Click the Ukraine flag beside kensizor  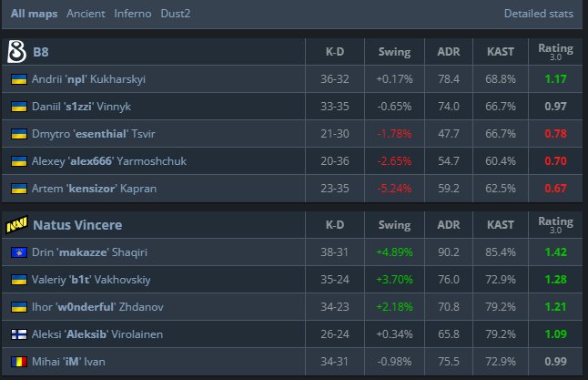(18, 189)
